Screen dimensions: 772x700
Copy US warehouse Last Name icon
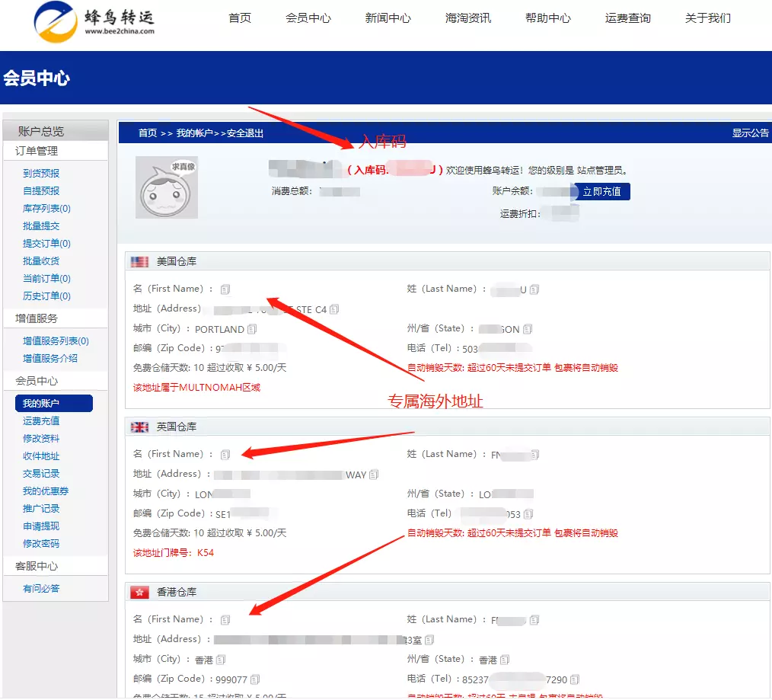[x=534, y=289]
